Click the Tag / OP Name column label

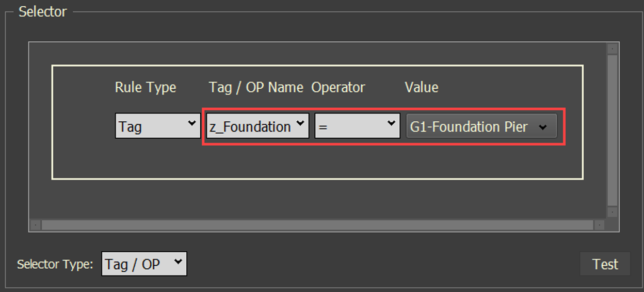[256, 88]
